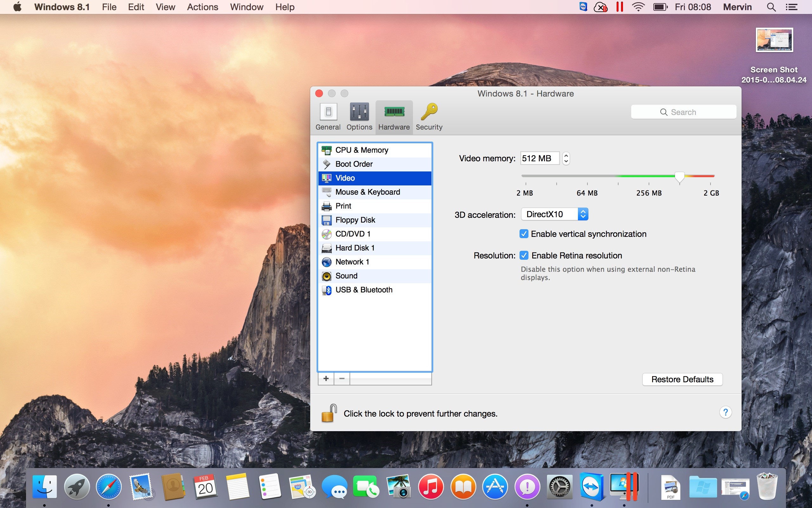Click the battery status icon

pyautogui.click(x=660, y=7)
